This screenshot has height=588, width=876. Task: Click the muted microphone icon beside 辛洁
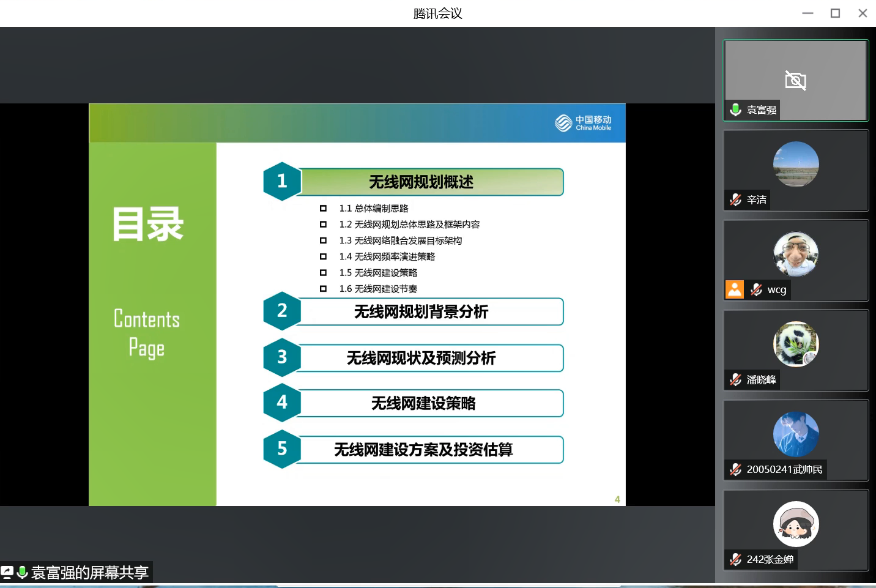[x=735, y=199]
